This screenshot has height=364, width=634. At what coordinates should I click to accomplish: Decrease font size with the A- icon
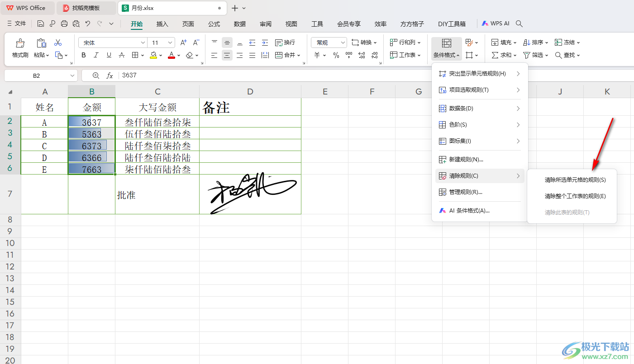click(196, 43)
